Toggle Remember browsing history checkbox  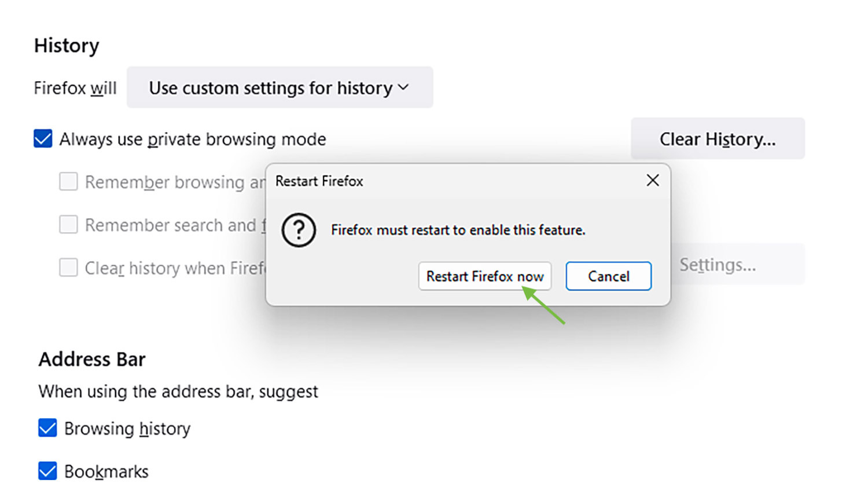coord(68,182)
